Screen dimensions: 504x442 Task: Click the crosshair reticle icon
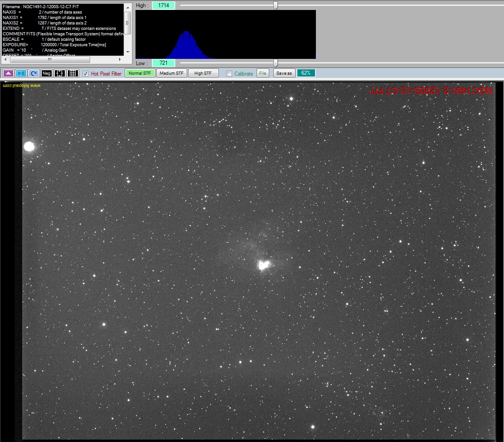pos(59,73)
